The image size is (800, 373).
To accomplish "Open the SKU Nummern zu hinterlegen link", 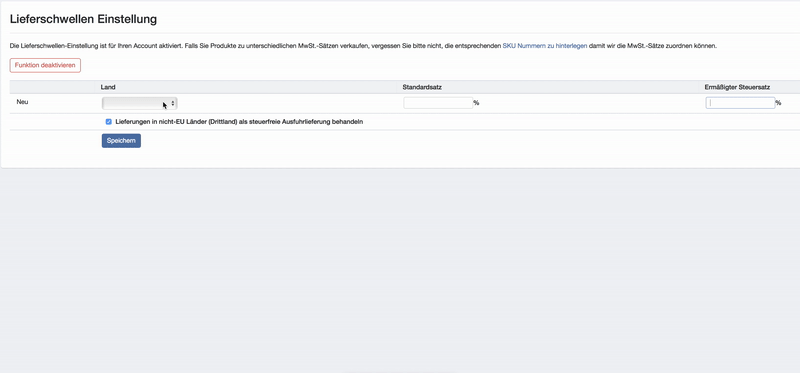I will (x=544, y=46).
